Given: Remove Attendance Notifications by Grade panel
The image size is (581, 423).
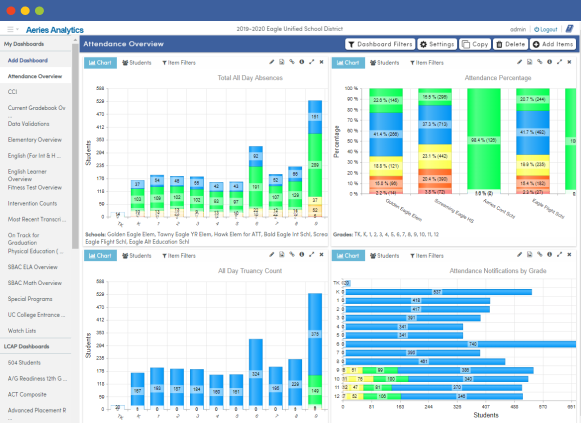Looking at the screenshot, I should click(x=569, y=254).
